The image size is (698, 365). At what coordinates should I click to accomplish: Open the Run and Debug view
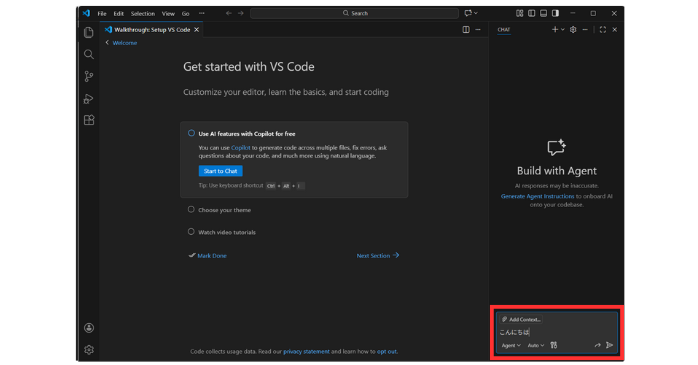click(x=89, y=98)
